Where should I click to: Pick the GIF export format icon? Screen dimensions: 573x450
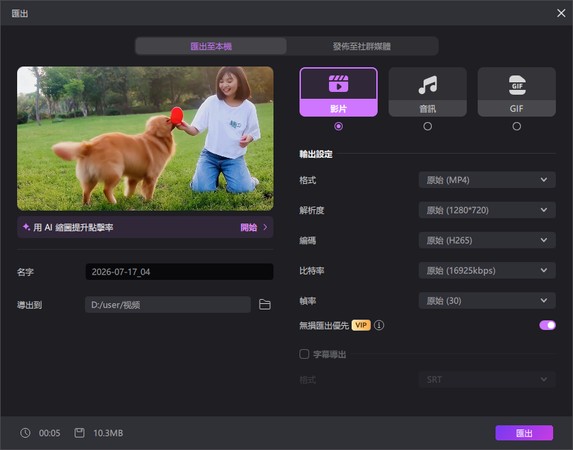point(517,85)
